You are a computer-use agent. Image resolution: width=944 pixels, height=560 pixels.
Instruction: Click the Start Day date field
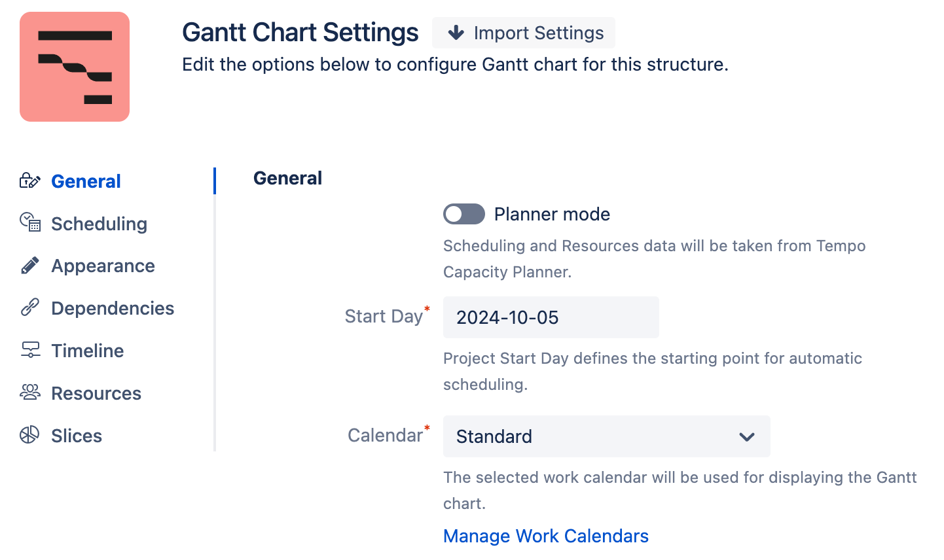551,317
